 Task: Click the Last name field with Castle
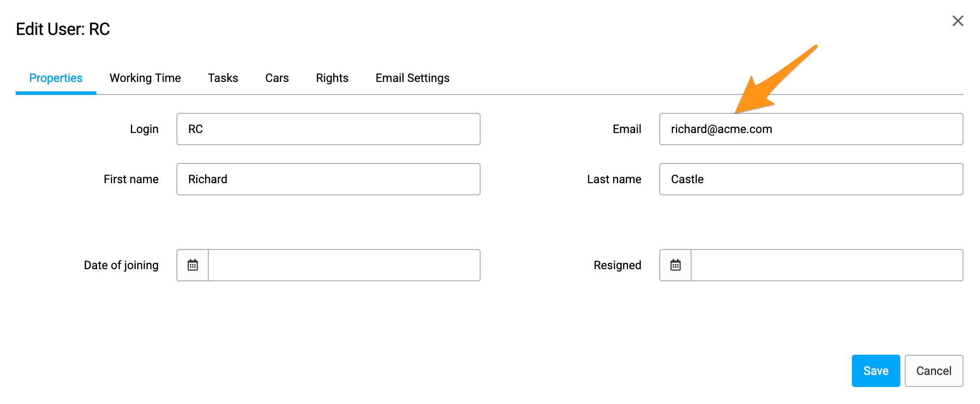(x=811, y=179)
